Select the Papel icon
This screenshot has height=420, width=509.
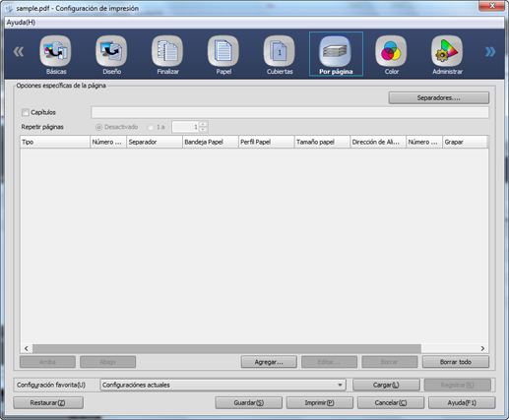click(223, 51)
